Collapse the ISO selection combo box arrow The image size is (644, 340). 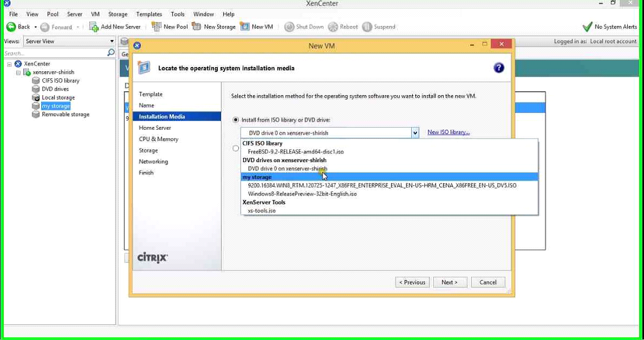(415, 133)
